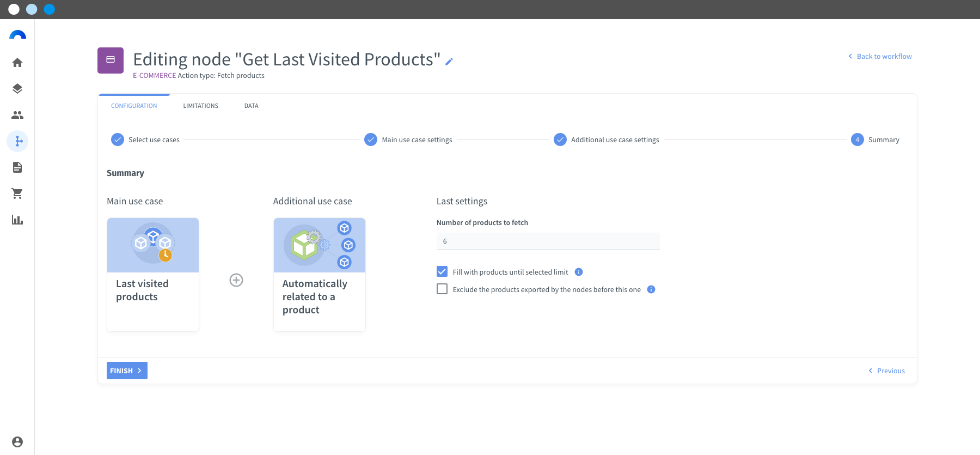Click the pencil icon to rename node

click(x=449, y=62)
